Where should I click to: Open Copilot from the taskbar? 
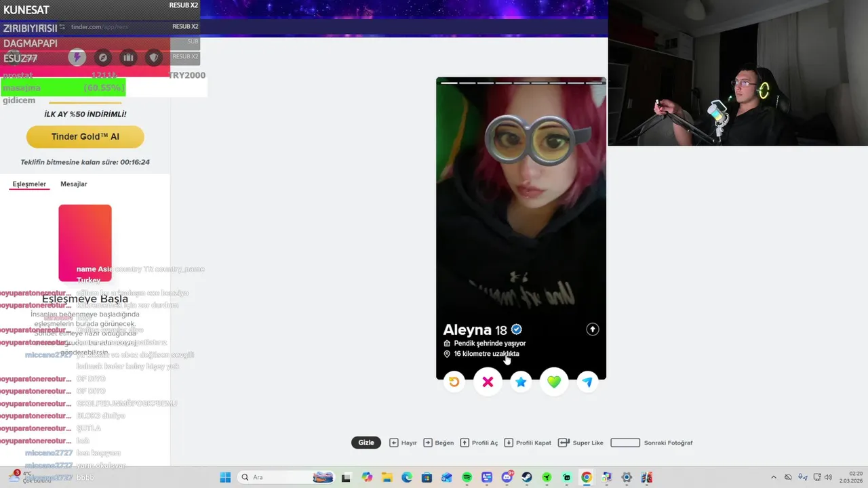tap(367, 477)
